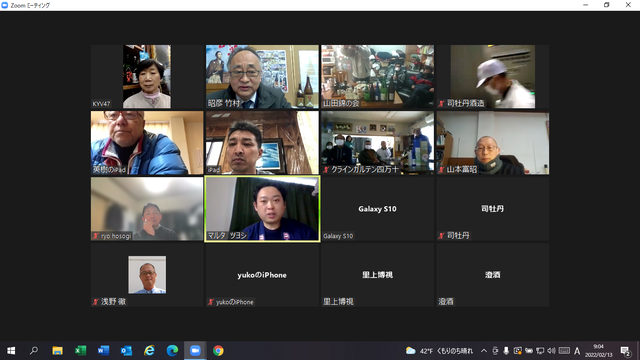Click Zoom ミーティング window title text
This screenshot has width=640, height=360.
30,5
